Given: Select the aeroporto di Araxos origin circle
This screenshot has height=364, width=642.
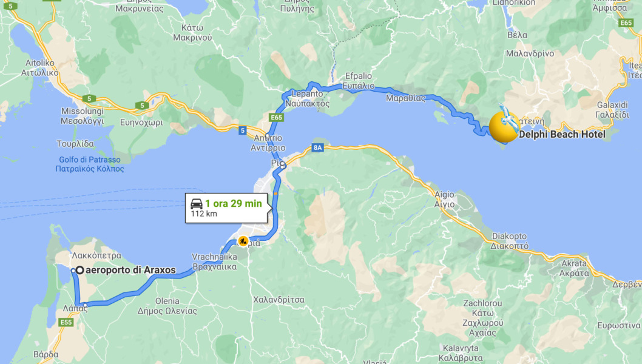Looking at the screenshot, I should click(x=80, y=270).
